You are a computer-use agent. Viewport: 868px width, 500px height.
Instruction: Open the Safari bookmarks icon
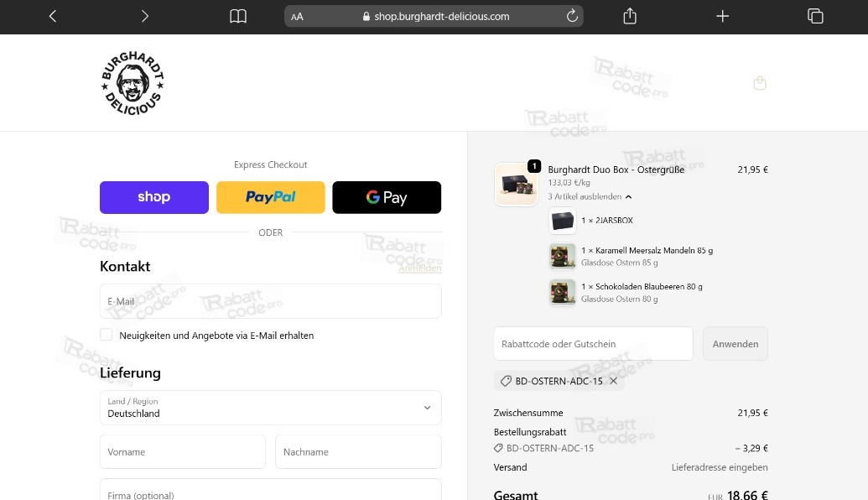[x=238, y=16]
